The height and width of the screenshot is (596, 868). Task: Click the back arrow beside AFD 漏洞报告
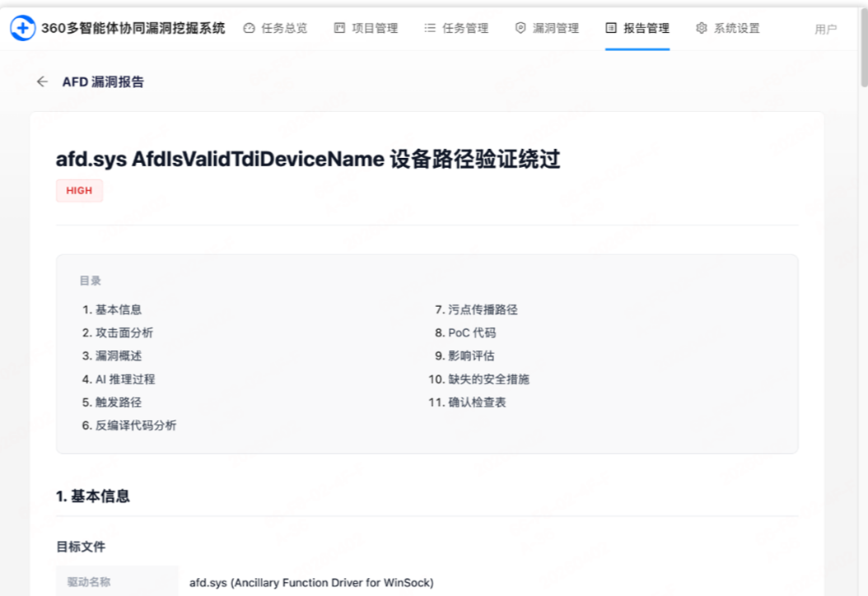tap(42, 81)
